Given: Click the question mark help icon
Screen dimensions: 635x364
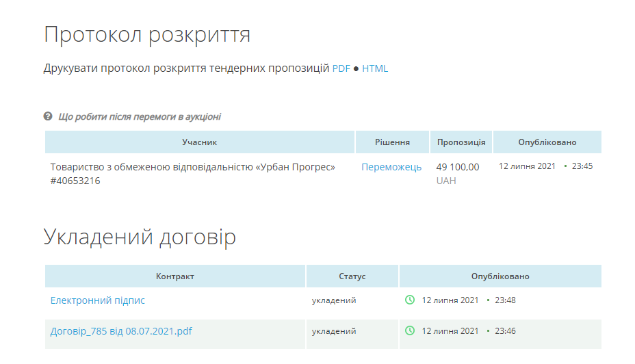Looking at the screenshot, I should (x=48, y=116).
